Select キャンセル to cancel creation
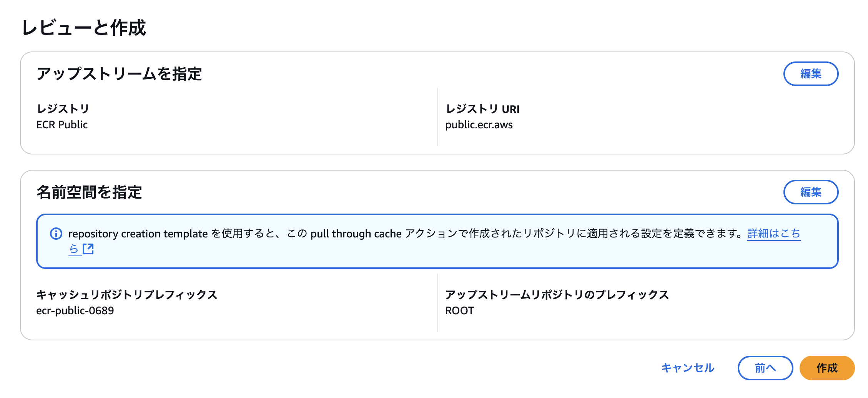868x398 pixels. (688, 368)
